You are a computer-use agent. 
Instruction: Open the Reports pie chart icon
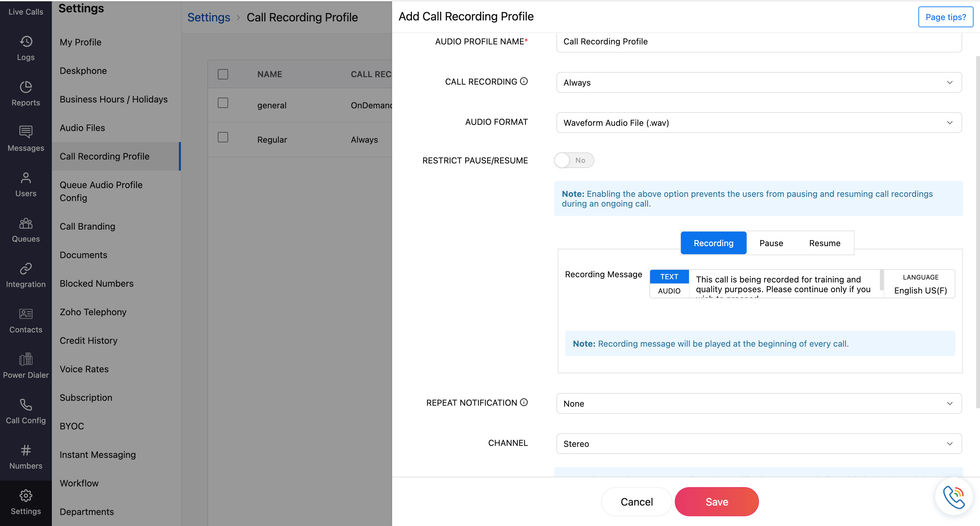click(x=26, y=87)
